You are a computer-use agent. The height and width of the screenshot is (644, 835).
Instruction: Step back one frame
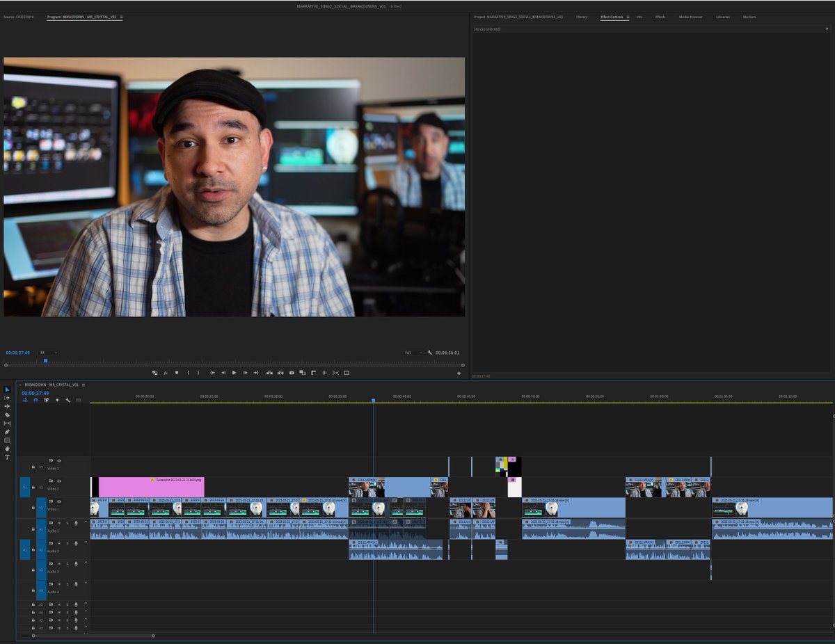point(223,373)
